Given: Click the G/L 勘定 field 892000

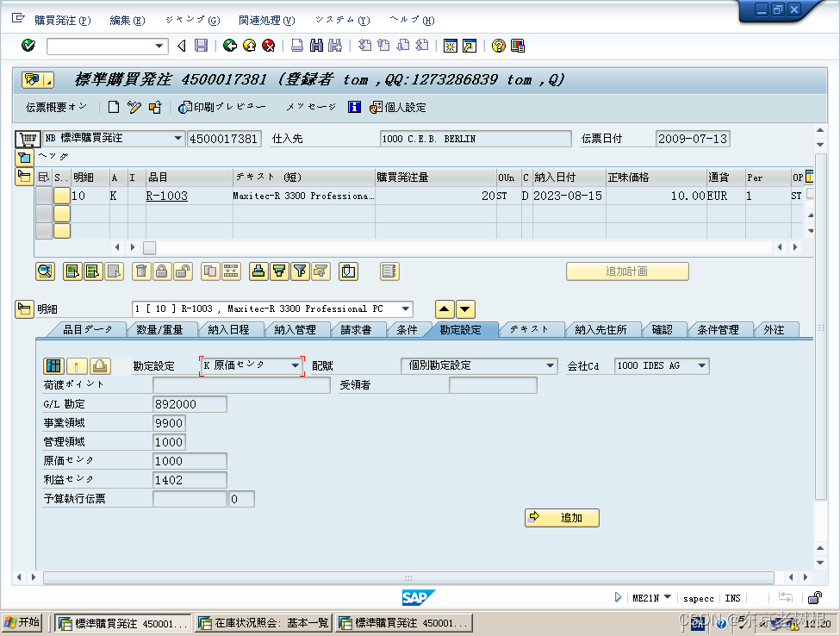Looking at the screenshot, I should [x=190, y=404].
